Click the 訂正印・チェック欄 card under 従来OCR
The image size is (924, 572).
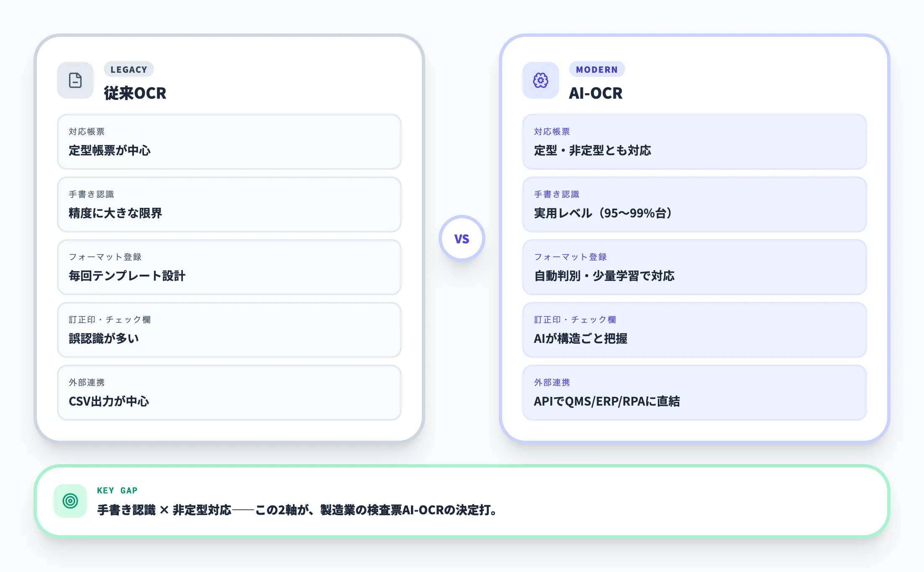(228, 330)
